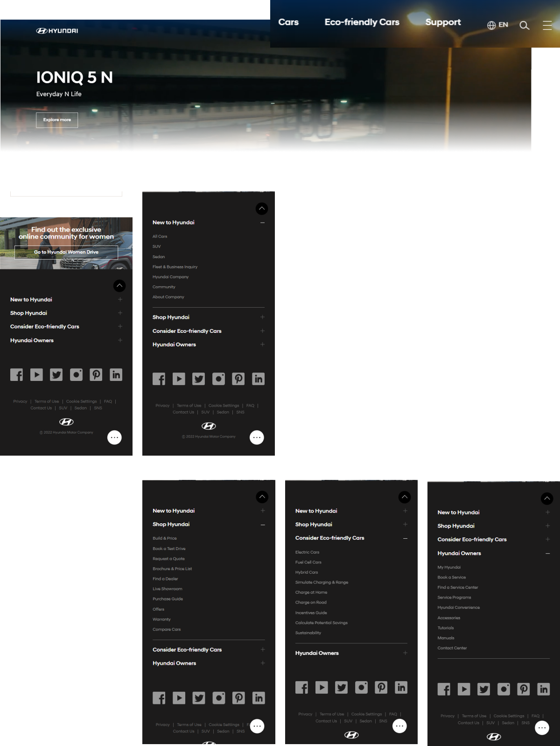Image resolution: width=560 pixels, height=746 pixels.
Task: Select Book a Test Drive under Shop Hyundai
Action: [x=169, y=549]
